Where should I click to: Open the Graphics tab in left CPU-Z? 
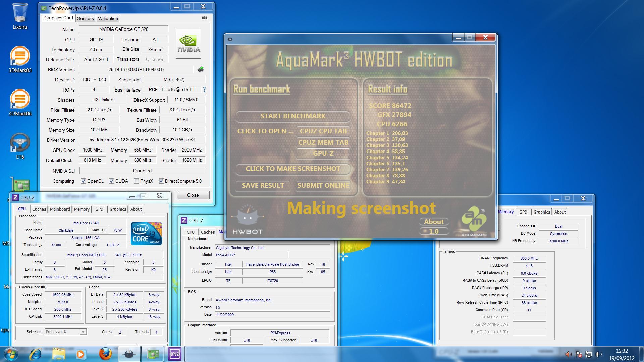118,209
